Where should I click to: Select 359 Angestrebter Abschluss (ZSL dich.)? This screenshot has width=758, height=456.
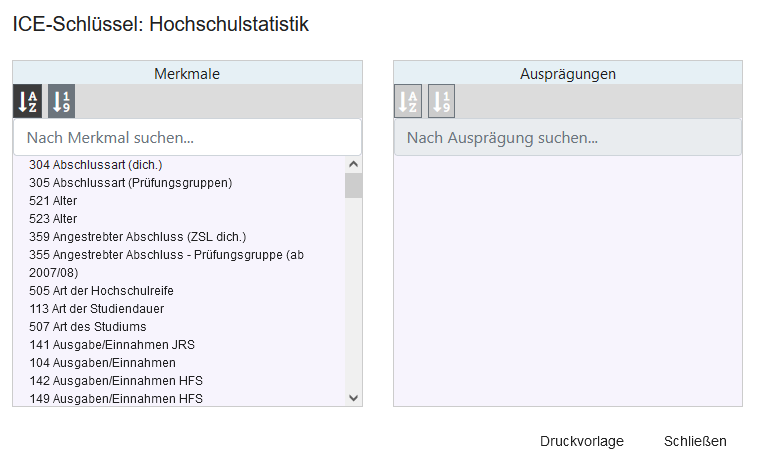click(x=137, y=237)
